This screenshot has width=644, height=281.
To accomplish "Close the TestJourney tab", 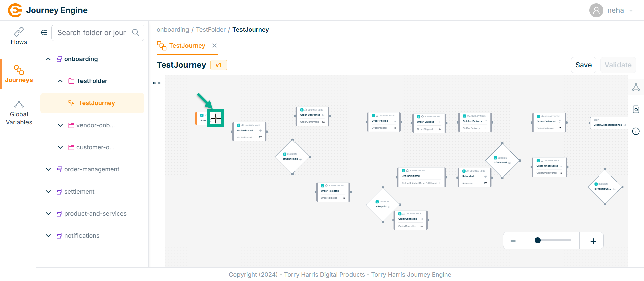I will coord(215,46).
